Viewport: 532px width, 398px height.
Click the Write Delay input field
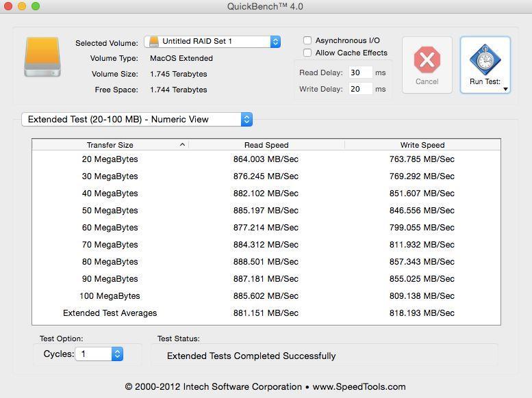[x=359, y=89]
